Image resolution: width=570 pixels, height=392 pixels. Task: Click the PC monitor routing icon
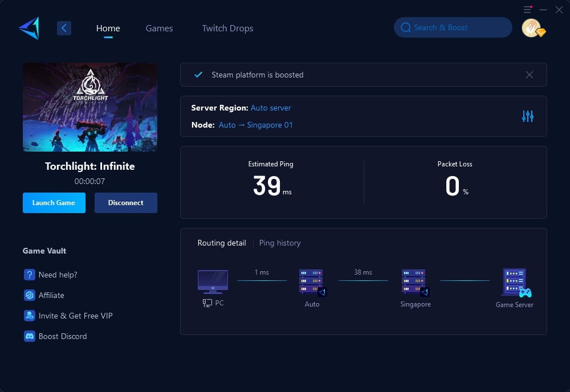click(213, 282)
